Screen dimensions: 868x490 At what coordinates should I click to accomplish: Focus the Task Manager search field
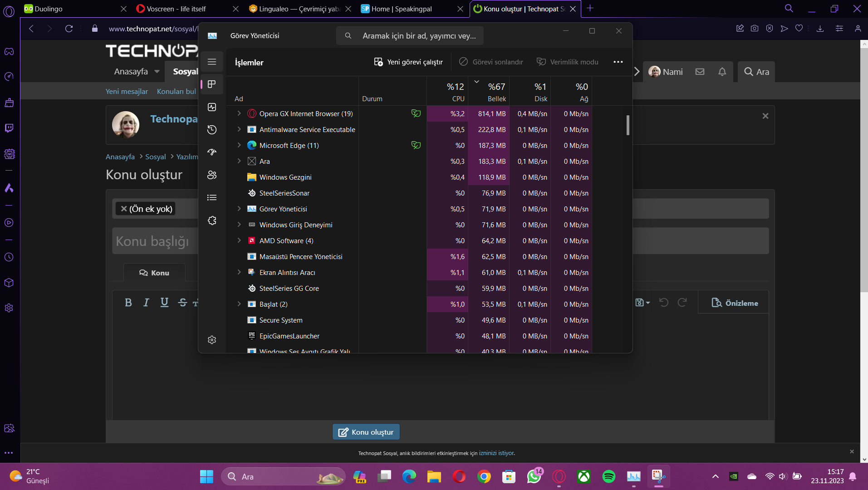[x=410, y=36]
